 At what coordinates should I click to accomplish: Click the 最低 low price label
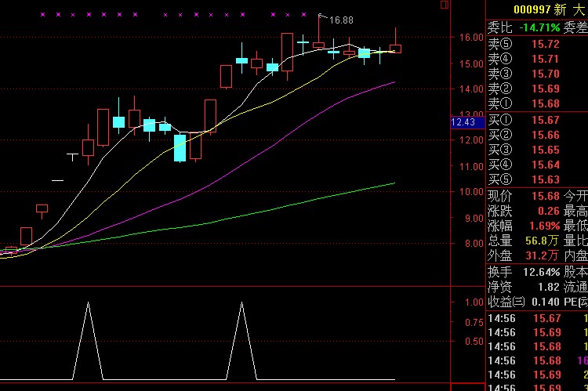pos(575,226)
